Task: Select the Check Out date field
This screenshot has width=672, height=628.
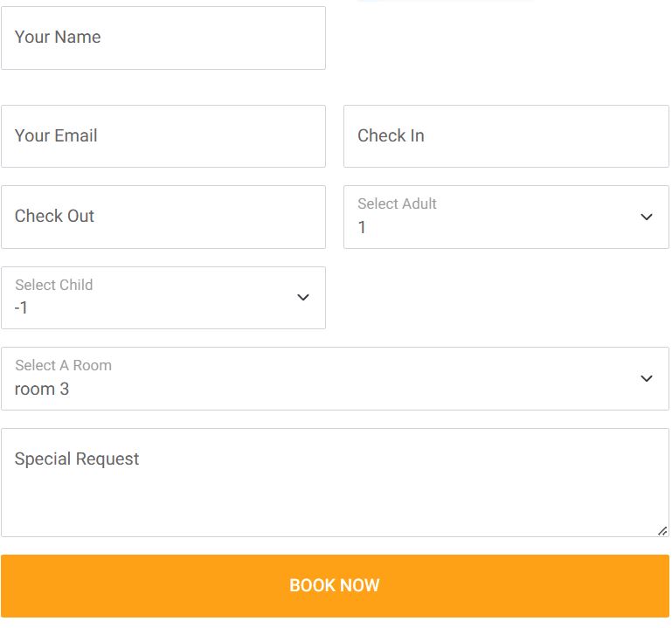Action: tap(163, 217)
